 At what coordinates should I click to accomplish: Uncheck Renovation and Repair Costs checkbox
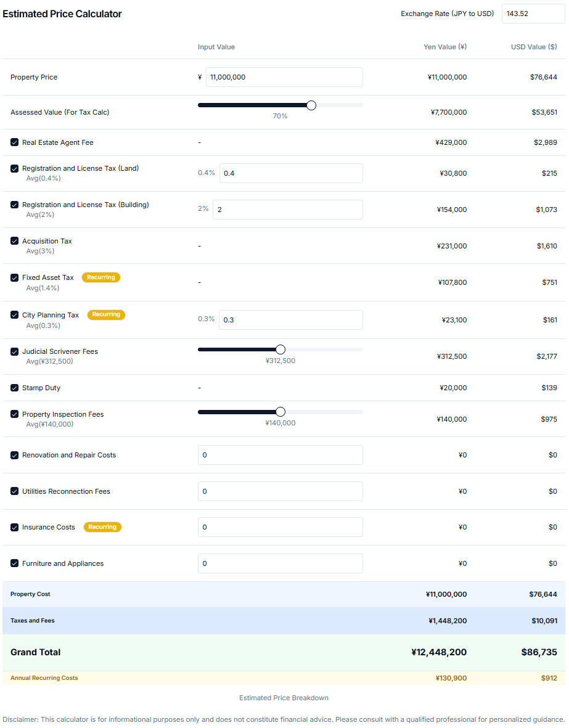click(14, 455)
